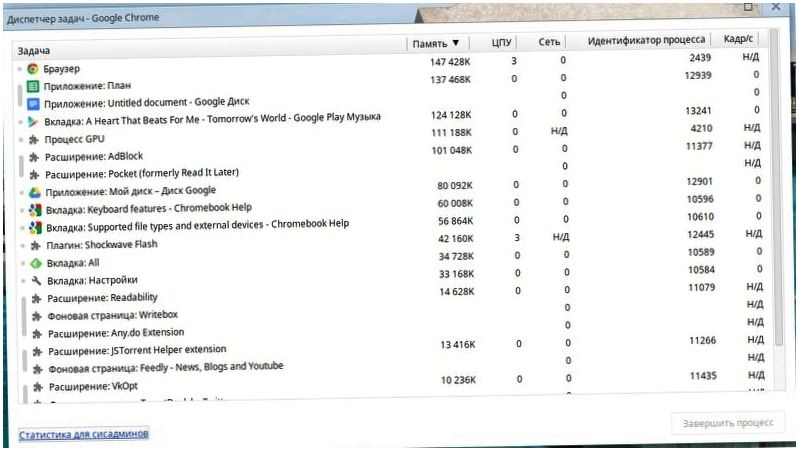Click the Завершить процесс button
799x451 pixels.
coord(728,423)
